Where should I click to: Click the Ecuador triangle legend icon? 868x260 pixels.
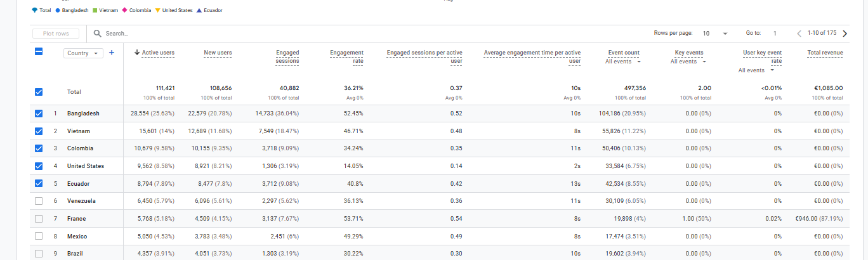pyautogui.click(x=200, y=10)
